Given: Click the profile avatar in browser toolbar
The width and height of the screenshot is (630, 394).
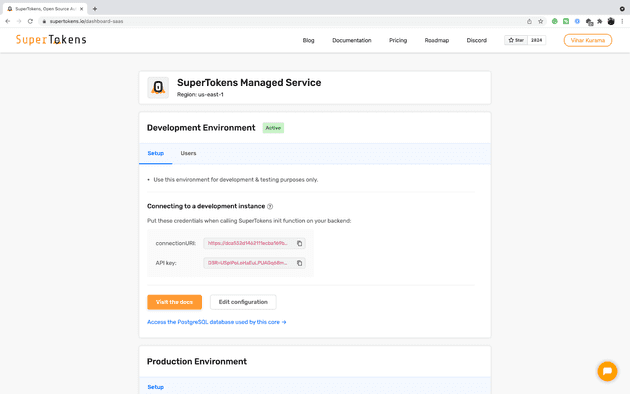Looking at the screenshot, I should coord(611,21).
